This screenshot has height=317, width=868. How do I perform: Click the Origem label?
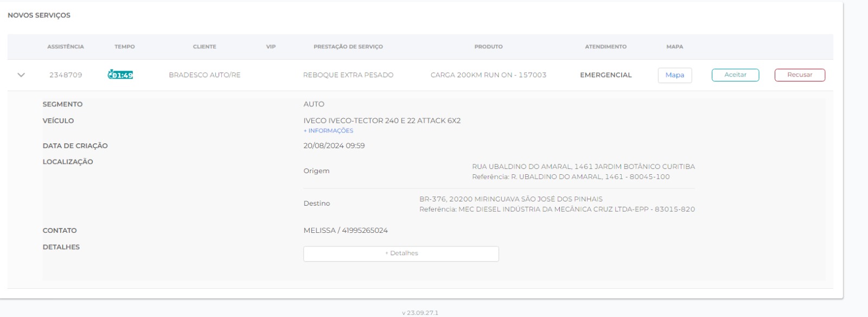(316, 171)
